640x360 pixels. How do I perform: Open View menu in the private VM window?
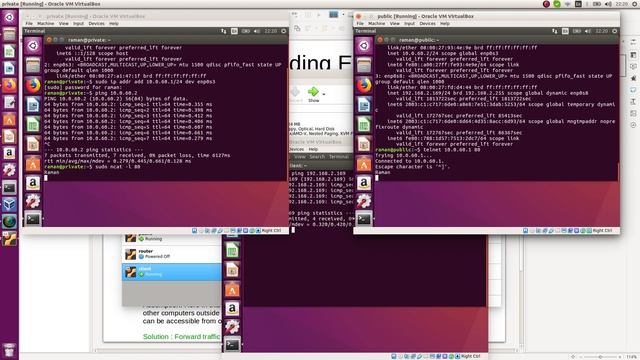[x=64, y=24]
